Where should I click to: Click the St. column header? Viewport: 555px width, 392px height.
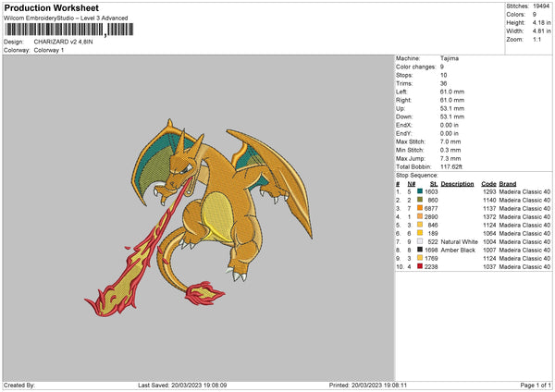(x=434, y=184)
